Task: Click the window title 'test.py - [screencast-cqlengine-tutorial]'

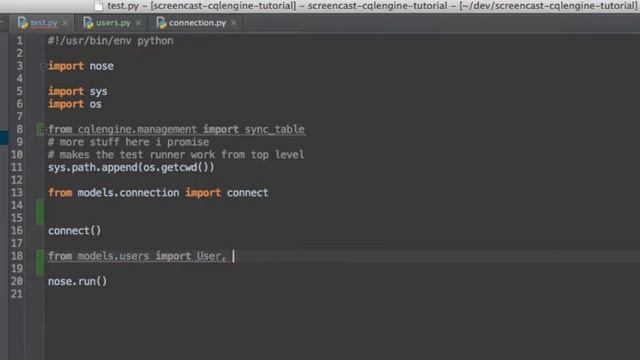Action: coord(202,6)
